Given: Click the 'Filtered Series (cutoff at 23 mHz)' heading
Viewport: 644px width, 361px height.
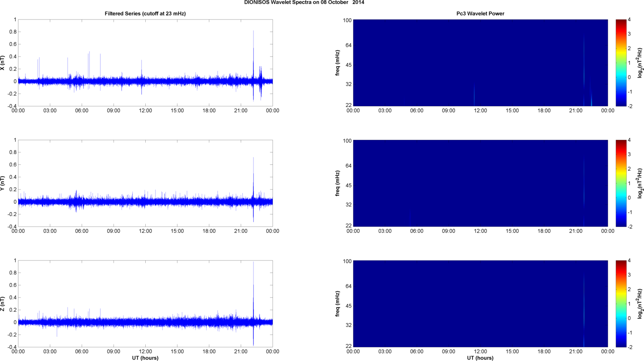Looking at the screenshot, I should [145, 14].
